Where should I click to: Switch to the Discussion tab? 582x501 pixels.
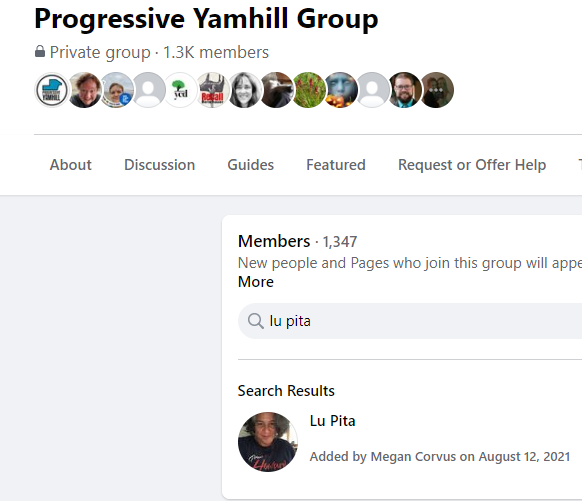pos(160,165)
